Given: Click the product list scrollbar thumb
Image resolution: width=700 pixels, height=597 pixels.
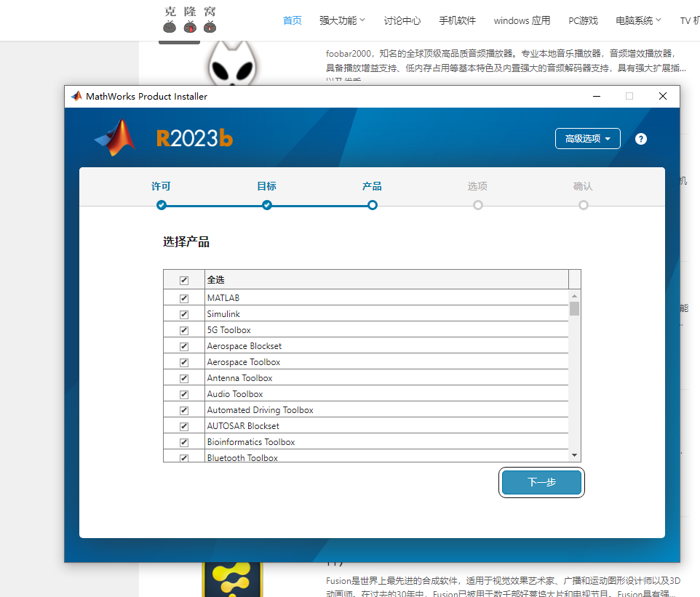Looking at the screenshot, I should click(575, 309).
